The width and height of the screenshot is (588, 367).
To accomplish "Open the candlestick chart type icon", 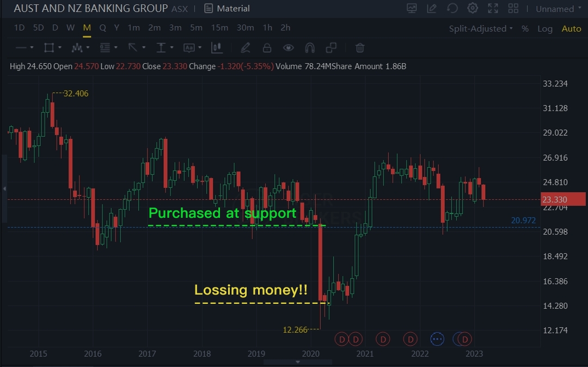I will point(217,47).
